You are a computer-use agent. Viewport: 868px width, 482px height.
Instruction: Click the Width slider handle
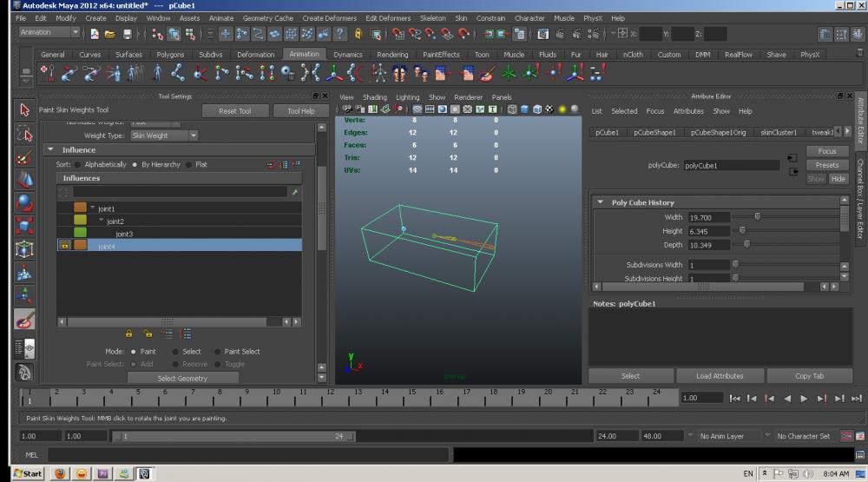757,217
